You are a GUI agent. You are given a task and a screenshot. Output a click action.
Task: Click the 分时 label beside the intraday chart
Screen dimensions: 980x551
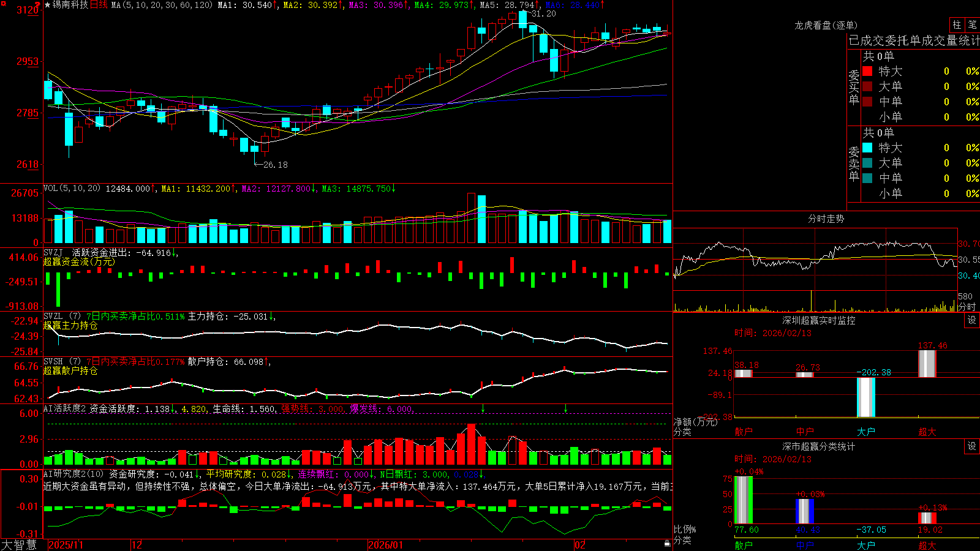pos(967,307)
